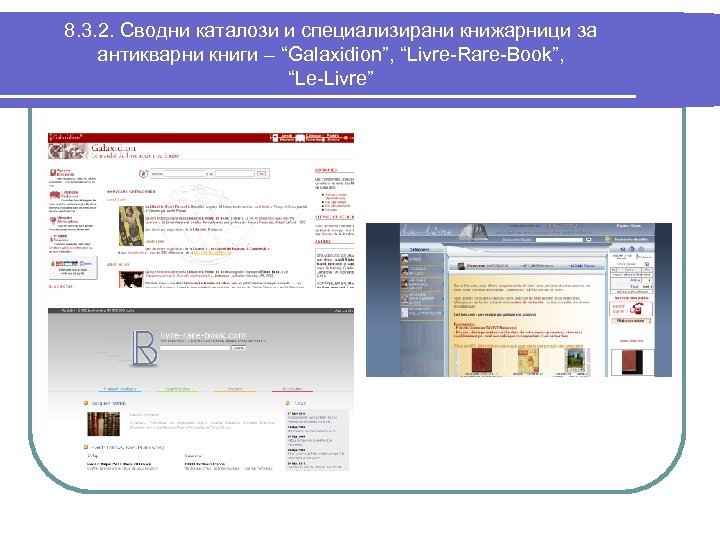Click the red globe icon in Galaxidion's left sidebar
720x540 pixels.
53,220
